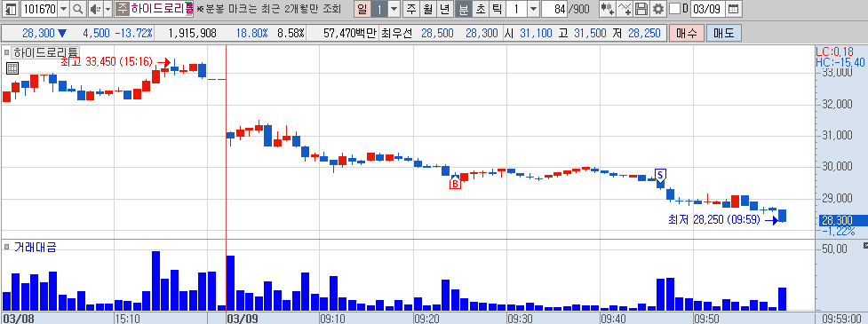The image size is (868, 324).
Task: Switch to 주 weekly chart period
Action: coord(410,9)
